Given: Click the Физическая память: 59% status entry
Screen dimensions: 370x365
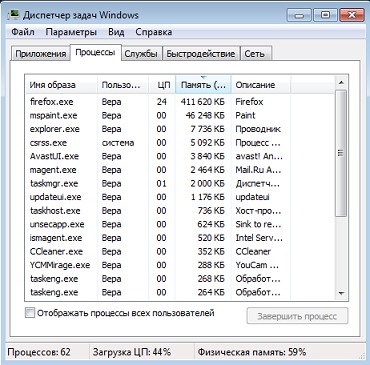Looking at the screenshot, I should pos(252,352).
